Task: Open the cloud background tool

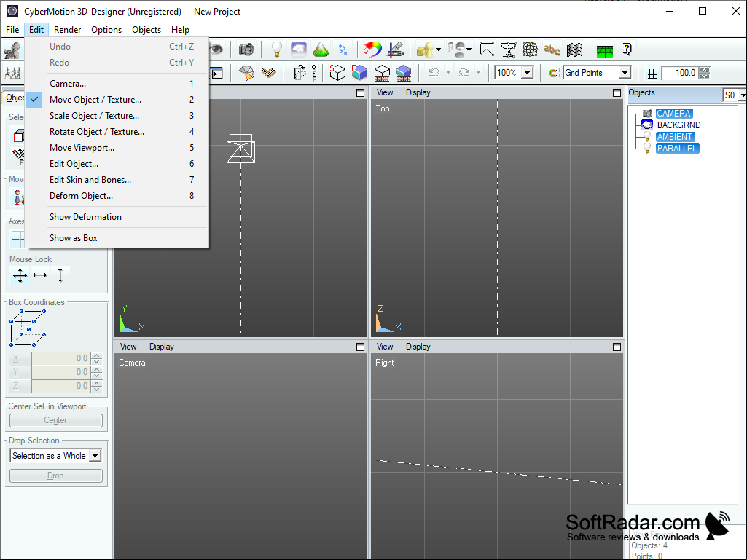Action: [299, 49]
